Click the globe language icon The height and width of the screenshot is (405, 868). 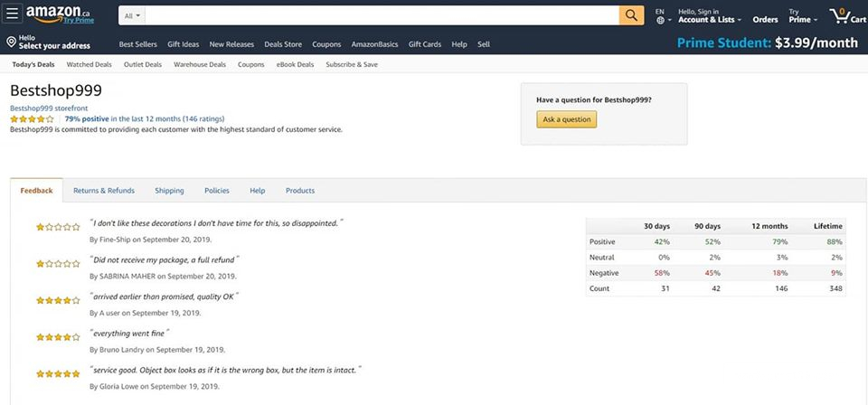tap(660, 20)
